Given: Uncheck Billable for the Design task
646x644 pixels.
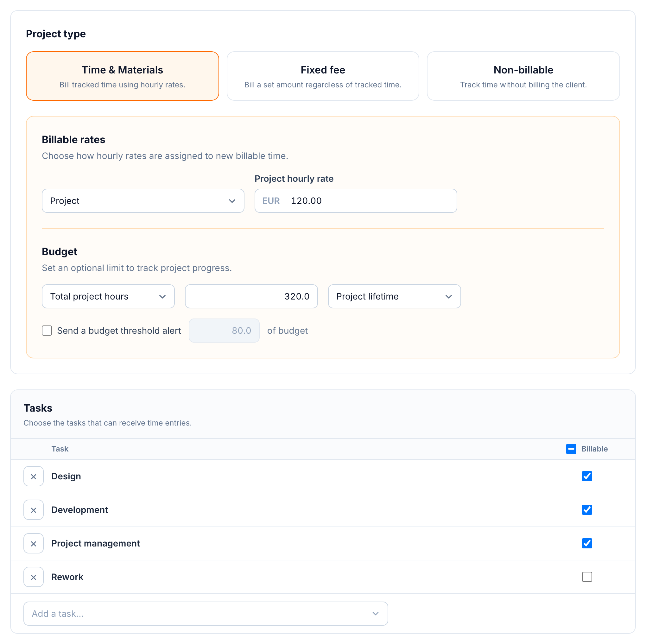Looking at the screenshot, I should pyautogui.click(x=587, y=476).
